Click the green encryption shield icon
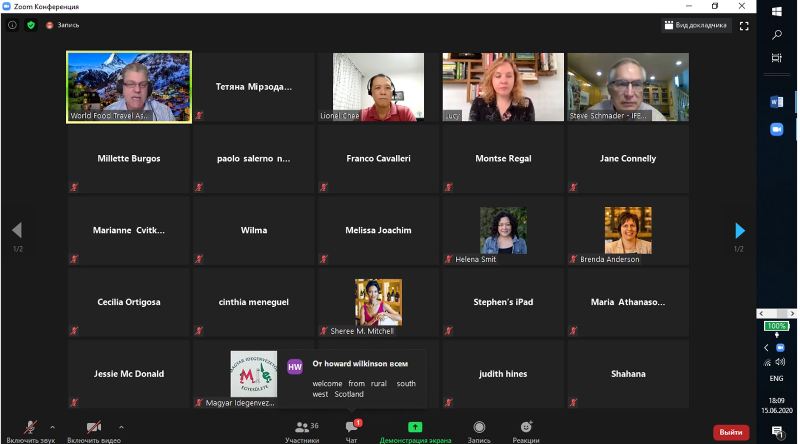800x444 pixels. tap(31, 25)
